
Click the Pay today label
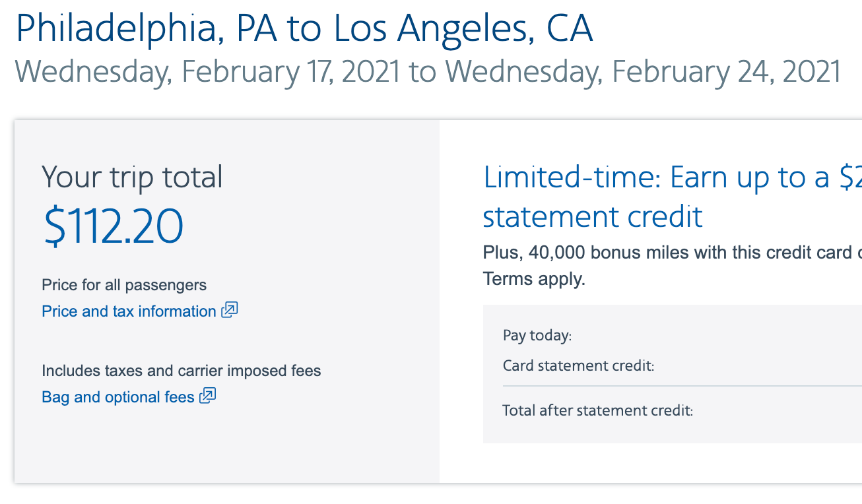pyautogui.click(x=537, y=336)
